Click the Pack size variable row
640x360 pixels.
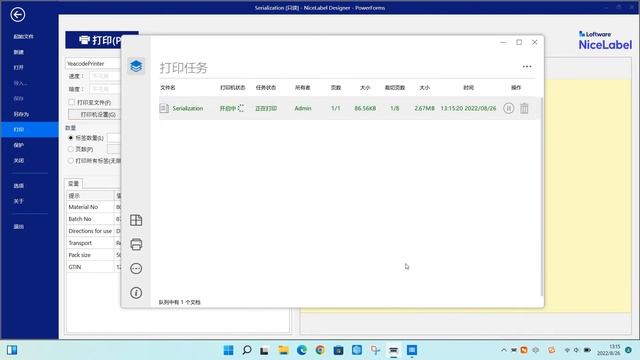pyautogui.click(x=93, y=255)
